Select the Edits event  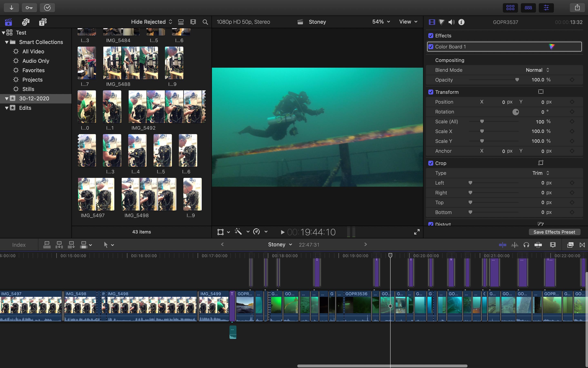point(25,108)
